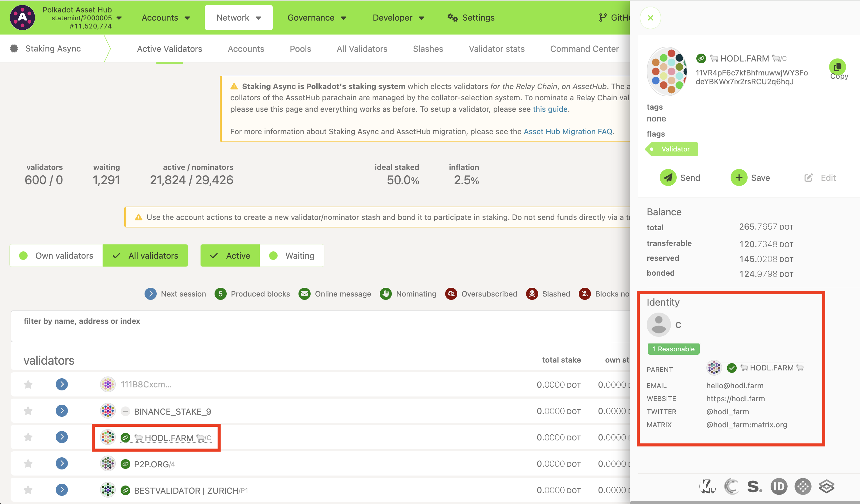This screenshot has height=504, width=860.
Task: Expand the P2P.ORG/4 validator row chevron
Action: click(x=62, y=463)
